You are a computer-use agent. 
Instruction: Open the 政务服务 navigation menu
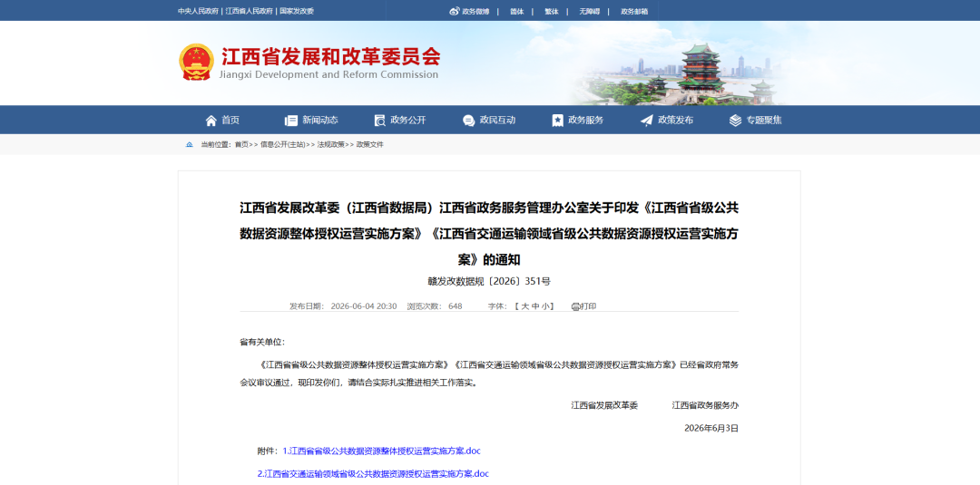[578, 121]
